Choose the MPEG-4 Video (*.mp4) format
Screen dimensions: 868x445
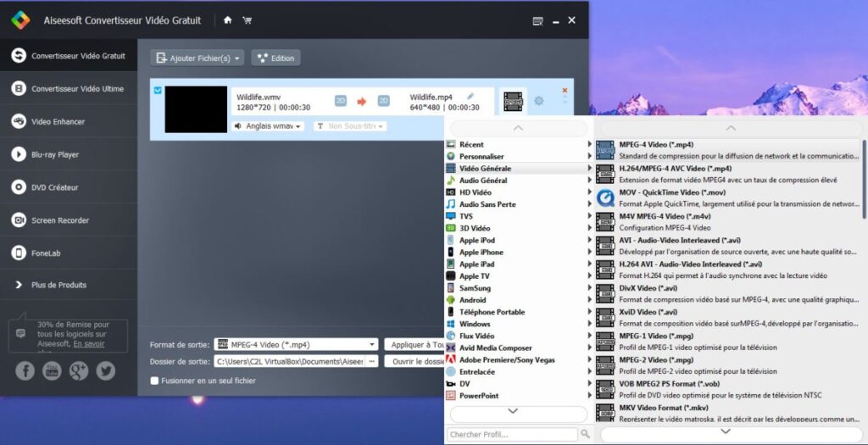pos(728,151)
